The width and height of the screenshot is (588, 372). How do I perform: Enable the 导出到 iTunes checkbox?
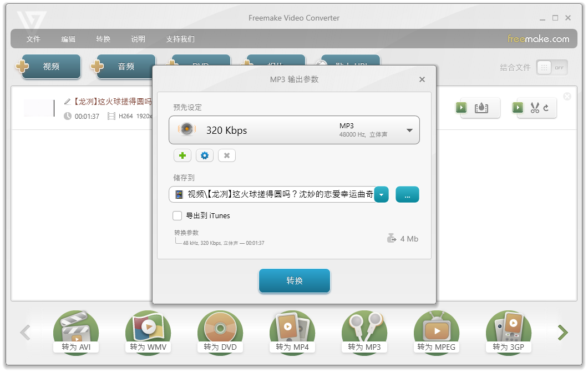178,216
